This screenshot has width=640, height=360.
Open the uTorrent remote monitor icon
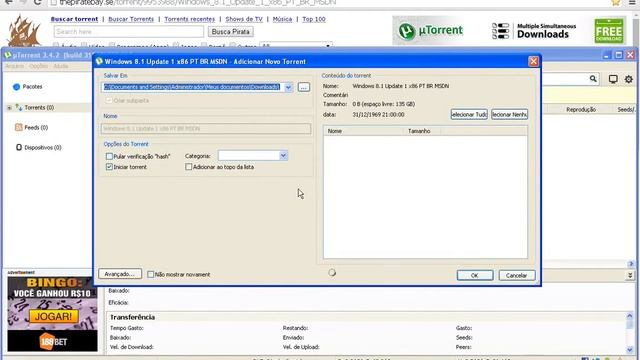tap(613, 79)
